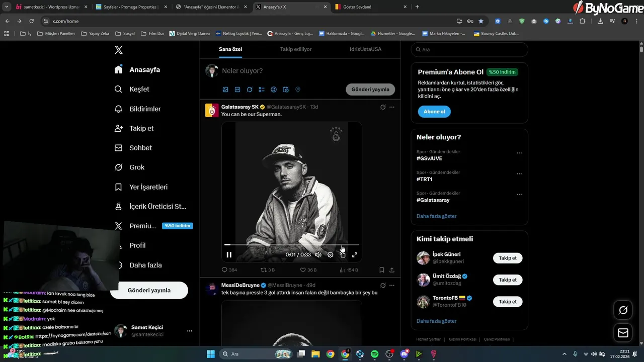The image size is (644, 362).
Task: Bookmark the Galatasaray SK post
Action: [382, 270]
